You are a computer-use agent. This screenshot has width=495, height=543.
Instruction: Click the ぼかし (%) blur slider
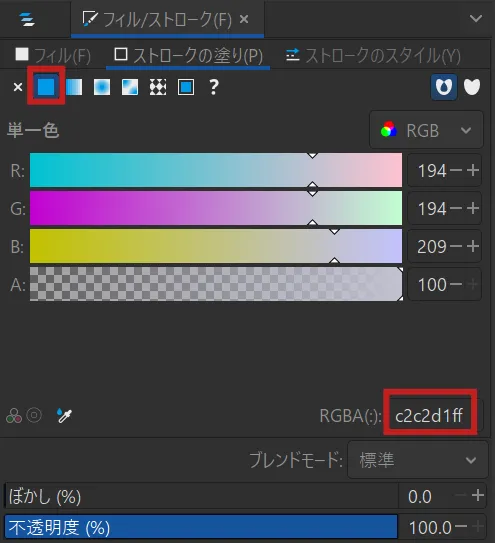[x=202, y=497]
